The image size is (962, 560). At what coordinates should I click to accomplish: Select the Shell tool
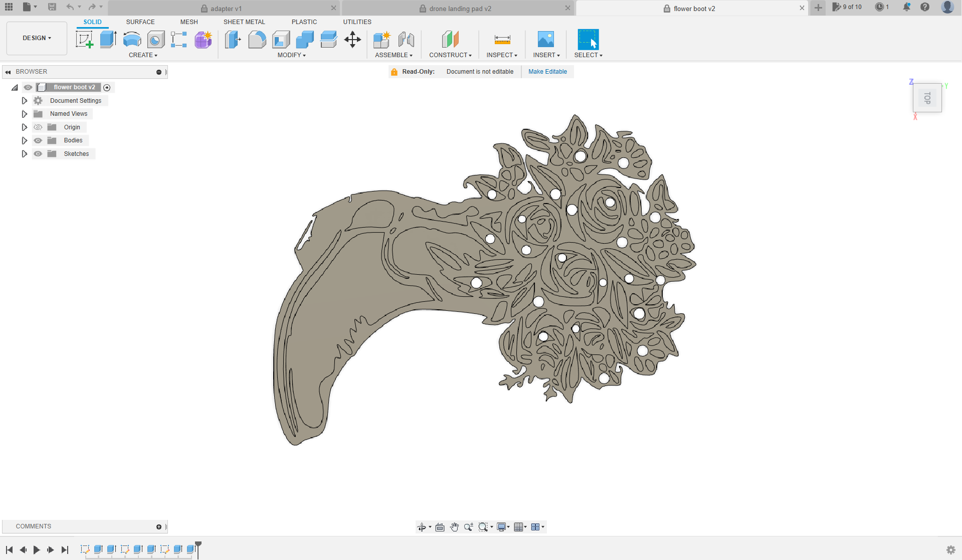(281, 39)
